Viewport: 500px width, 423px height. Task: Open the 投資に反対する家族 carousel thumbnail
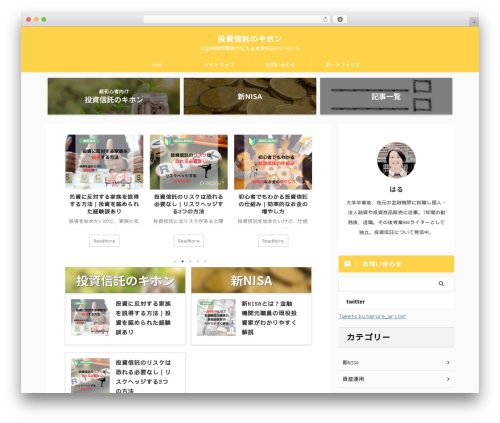coord(104,162)
